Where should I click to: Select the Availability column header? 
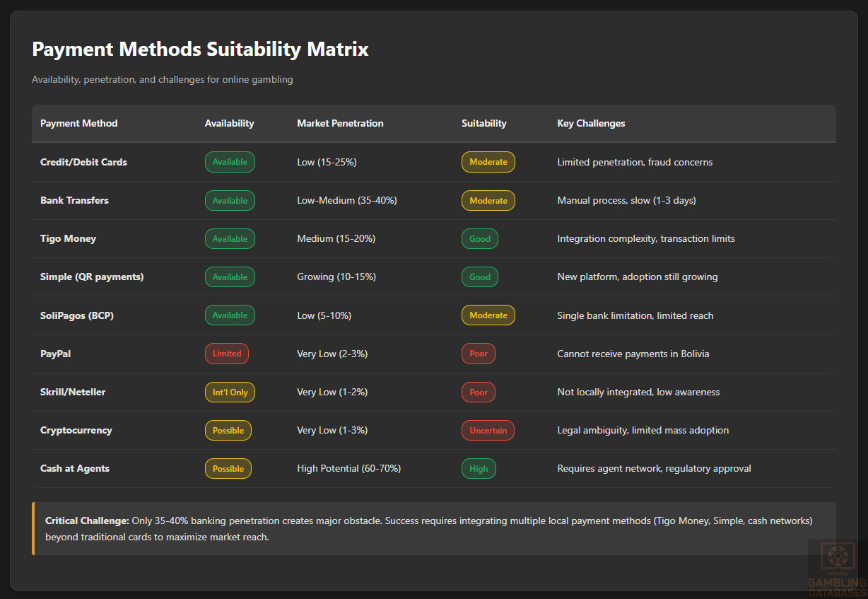tap(229, 123)
